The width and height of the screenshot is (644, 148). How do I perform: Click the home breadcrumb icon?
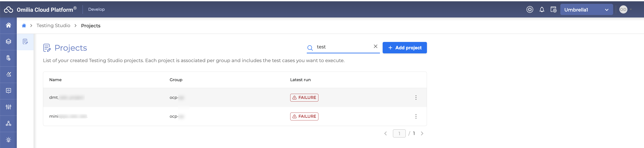click(x=24, y=26)
